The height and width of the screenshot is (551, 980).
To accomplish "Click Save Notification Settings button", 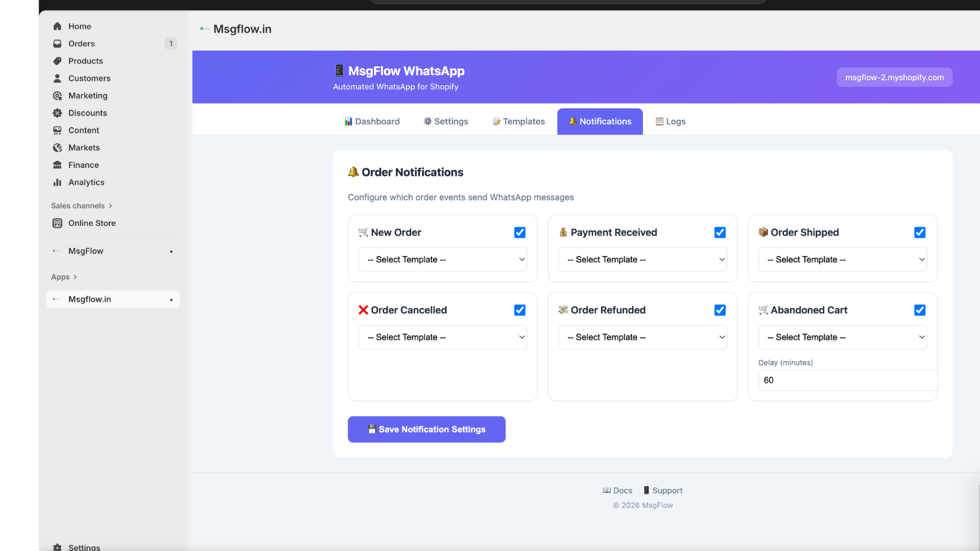I will pyautogui.click(x=427, y=429).
